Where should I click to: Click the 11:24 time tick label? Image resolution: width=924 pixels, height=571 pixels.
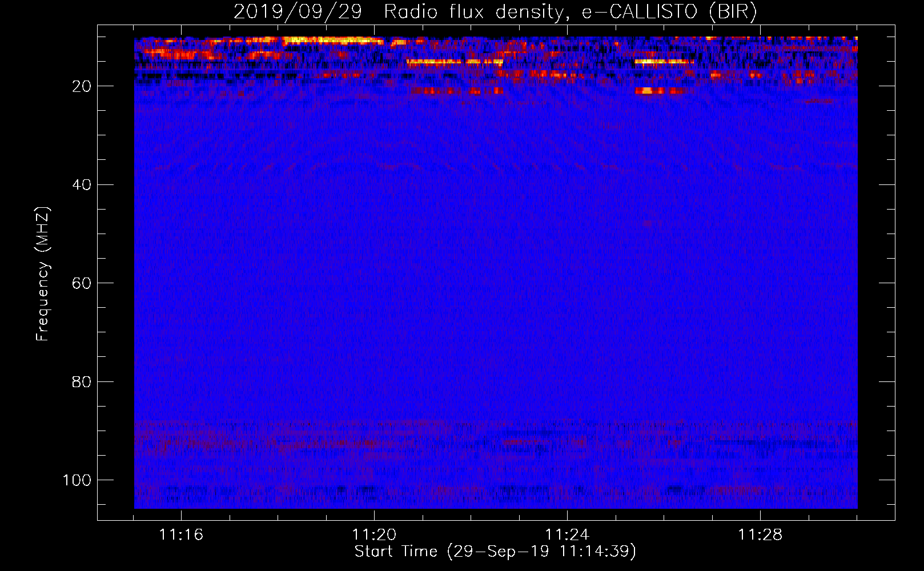567,535
